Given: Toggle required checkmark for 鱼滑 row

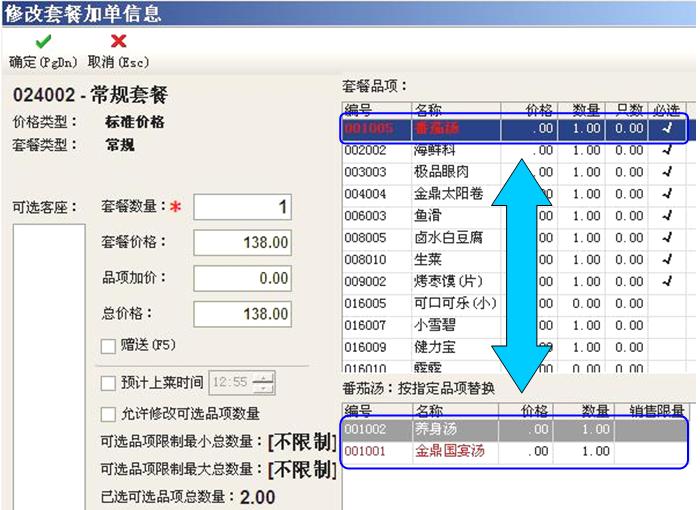Looking at the screenshot, I should pos(667,215).
